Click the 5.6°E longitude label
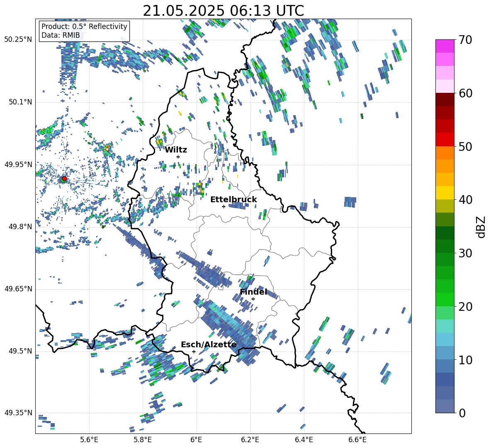The width and height of the screenshot is (491, 448). [x=89, y=440]
